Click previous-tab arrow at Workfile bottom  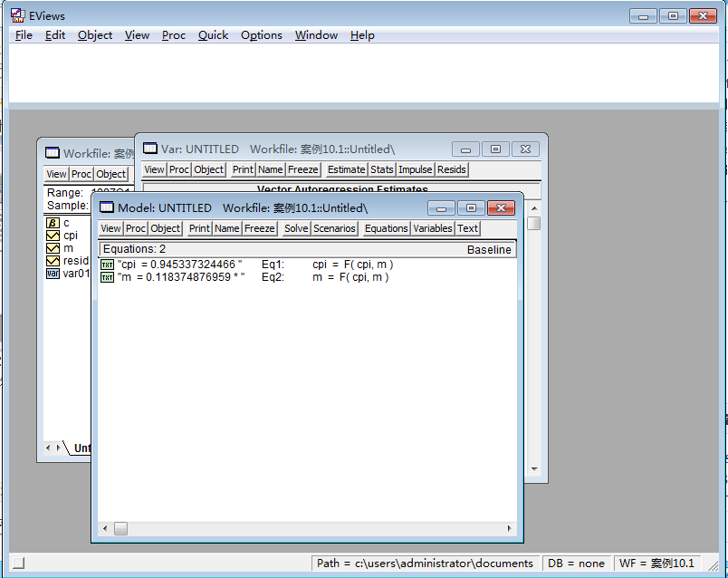pyautogui.click(x=48, y=448)
